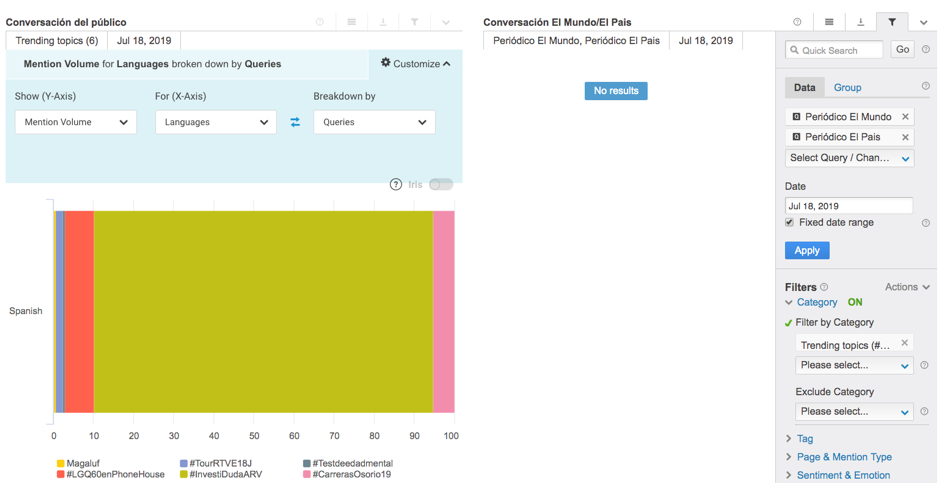Open the Languages X-axis dropdown

pos(216,122)
